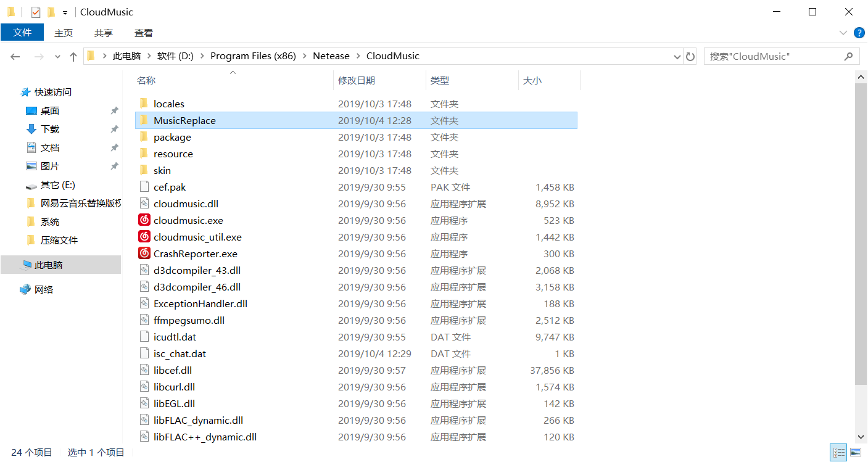Click the cef.pak file icon
The image size is (868, 462).
[x=144, y=187]
